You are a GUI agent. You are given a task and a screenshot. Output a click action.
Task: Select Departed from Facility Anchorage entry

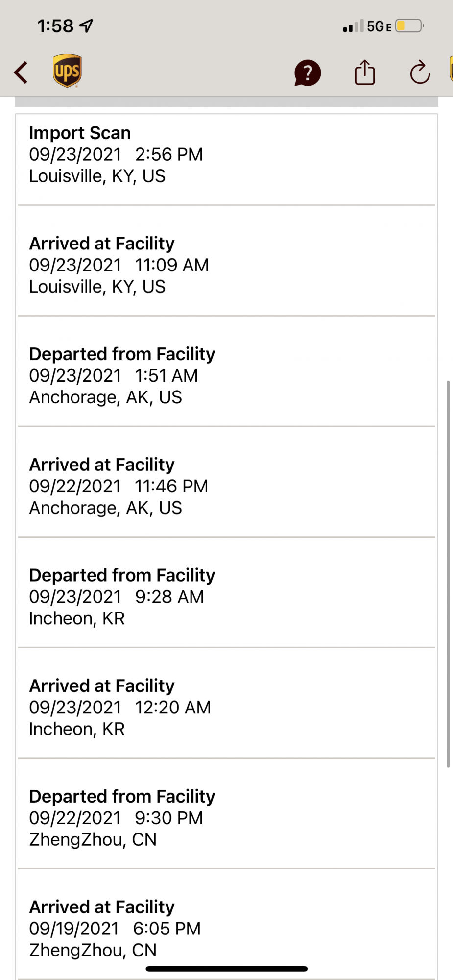click(x=226, y=375)
